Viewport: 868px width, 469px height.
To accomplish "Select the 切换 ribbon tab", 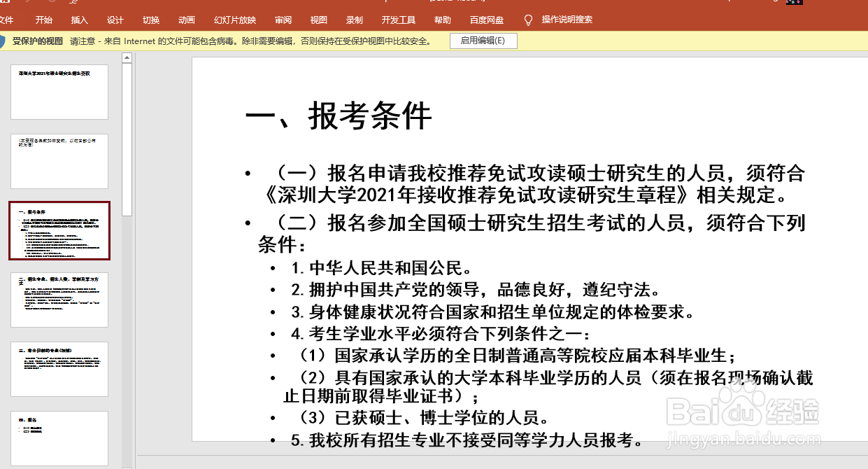I will 151,20.
